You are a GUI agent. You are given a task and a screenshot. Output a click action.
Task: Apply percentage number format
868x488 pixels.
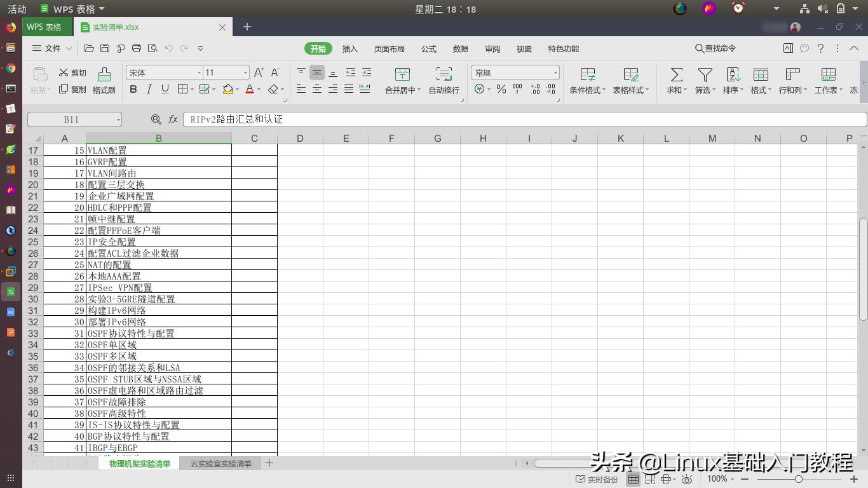(x=501, y=89)
